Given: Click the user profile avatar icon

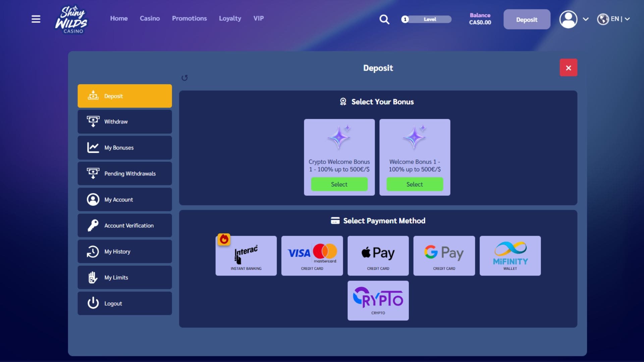Looking at the screenshot, I should [x=568, y=19].
